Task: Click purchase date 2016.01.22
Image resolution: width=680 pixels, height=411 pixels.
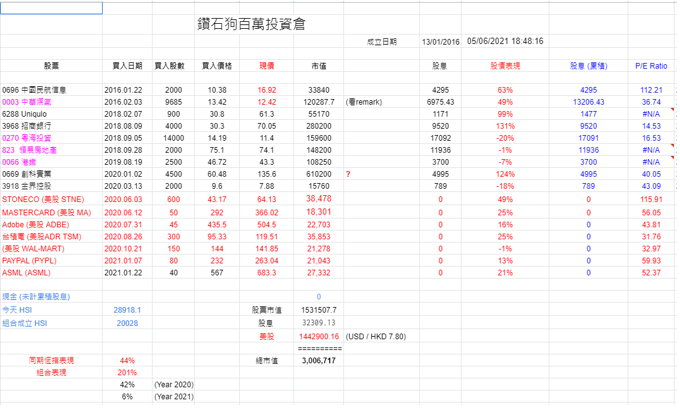Action: click(x=123, y=90)
